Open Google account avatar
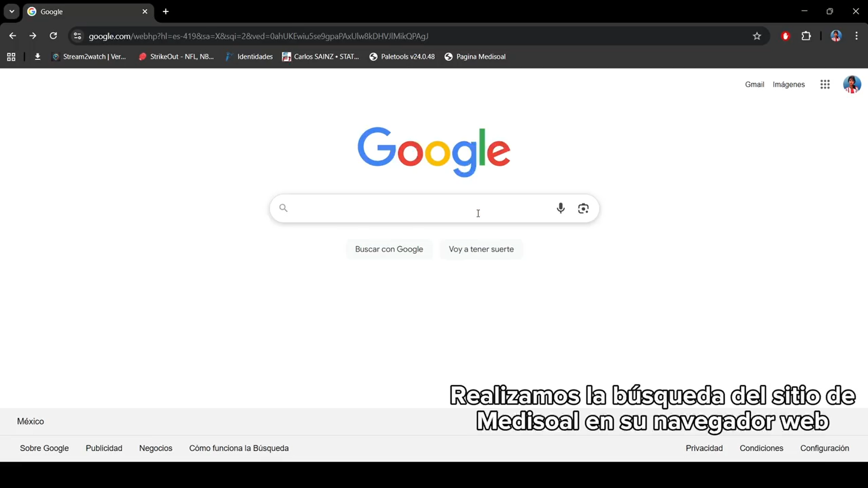This screenshot has height=488, width=868. (852, 85)
